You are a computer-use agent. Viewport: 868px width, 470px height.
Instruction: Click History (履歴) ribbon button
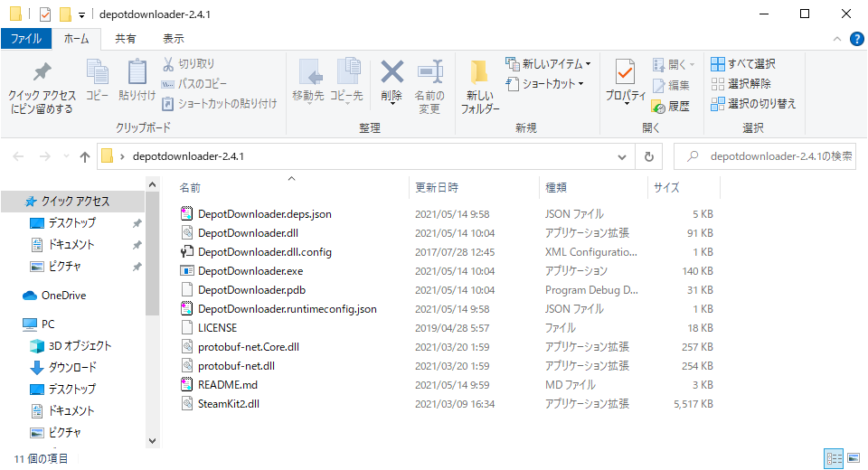(671, 106)
